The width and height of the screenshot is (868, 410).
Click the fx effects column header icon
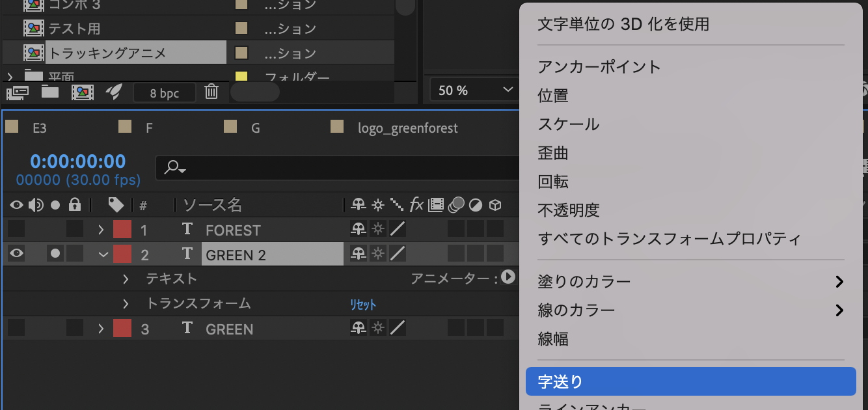coord(416,205)
